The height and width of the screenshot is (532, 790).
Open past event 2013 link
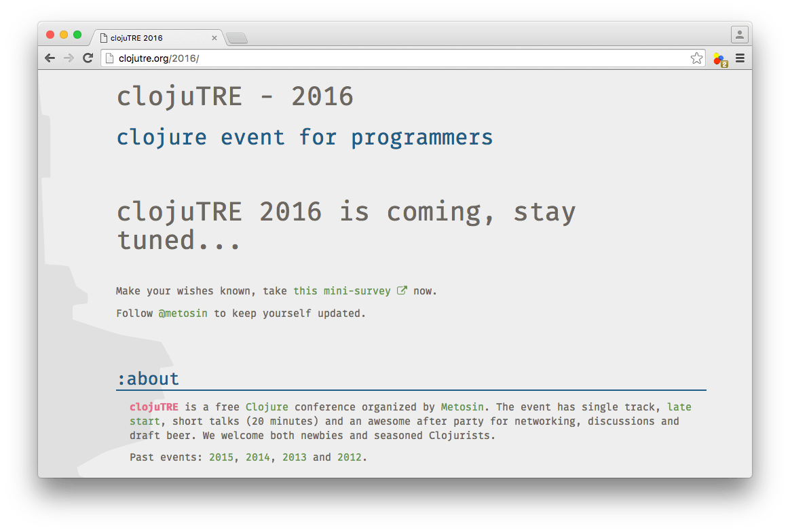coord(295,457)
